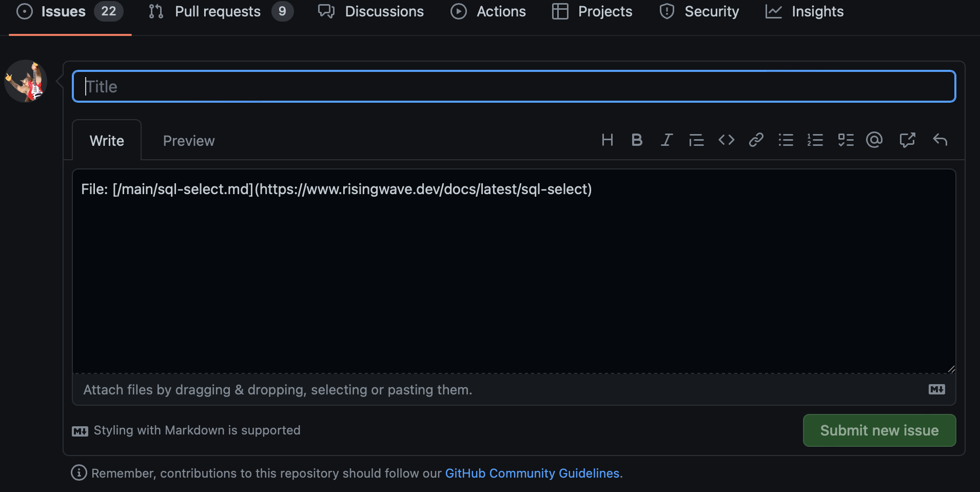This screenshot has height=492, width=980.
Task: Reference an issue with the cross-reference icon
Action: [907, 140]
